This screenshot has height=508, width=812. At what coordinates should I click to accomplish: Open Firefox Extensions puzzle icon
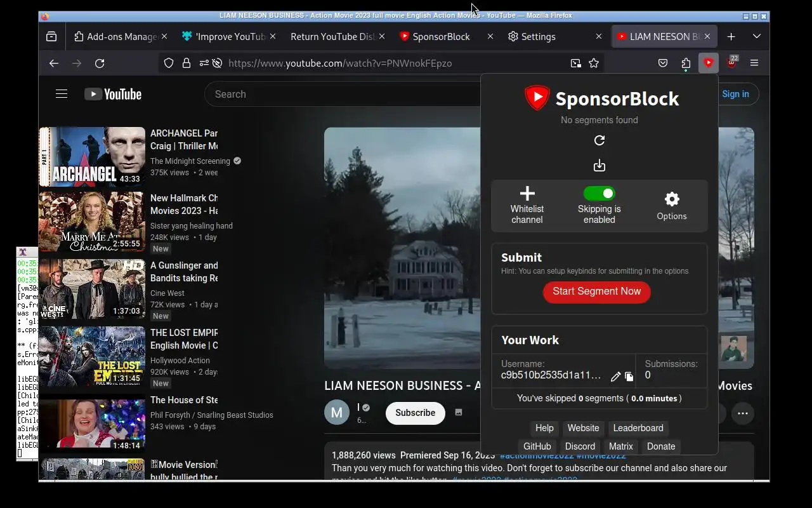point(686,63)
